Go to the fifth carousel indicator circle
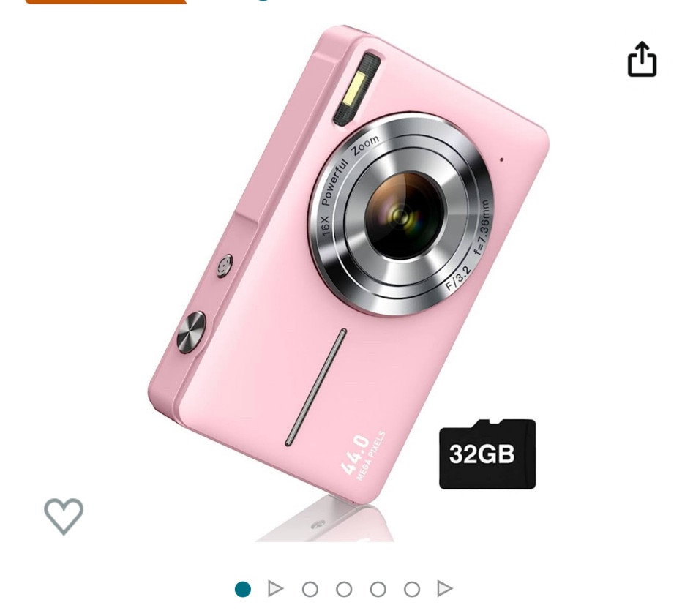 tap(378, 589)
